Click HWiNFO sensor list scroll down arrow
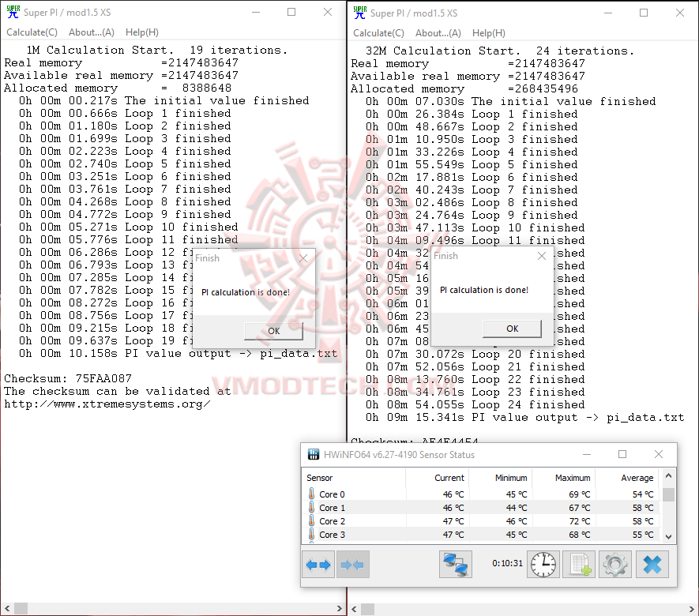Viewport: 699px width, 616px height. click(x=668, y=537)
